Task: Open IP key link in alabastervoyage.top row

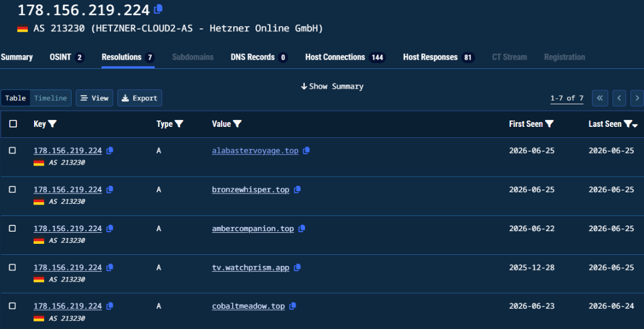Action: click(x=68, y=151)
